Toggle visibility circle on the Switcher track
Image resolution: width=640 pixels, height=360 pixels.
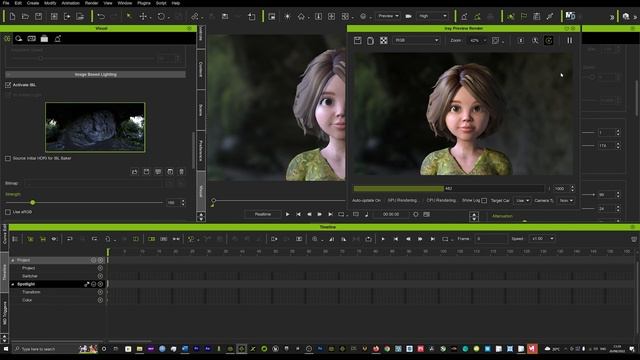100,276
